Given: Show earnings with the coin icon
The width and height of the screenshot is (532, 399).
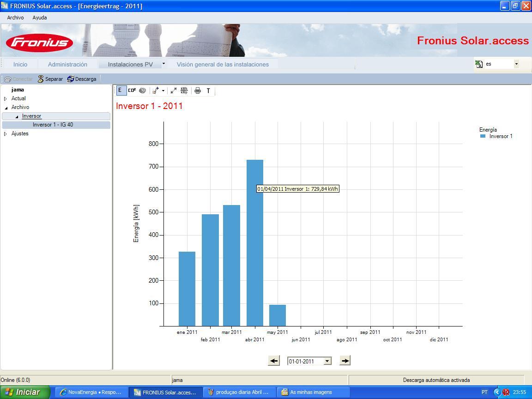Looking at the screenshot, I should pos(143,91).
